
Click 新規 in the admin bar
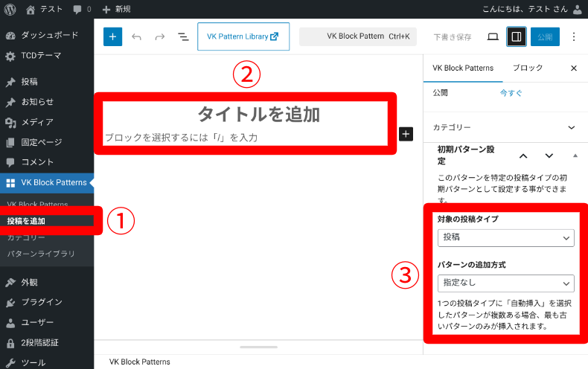tap(116, 9)
